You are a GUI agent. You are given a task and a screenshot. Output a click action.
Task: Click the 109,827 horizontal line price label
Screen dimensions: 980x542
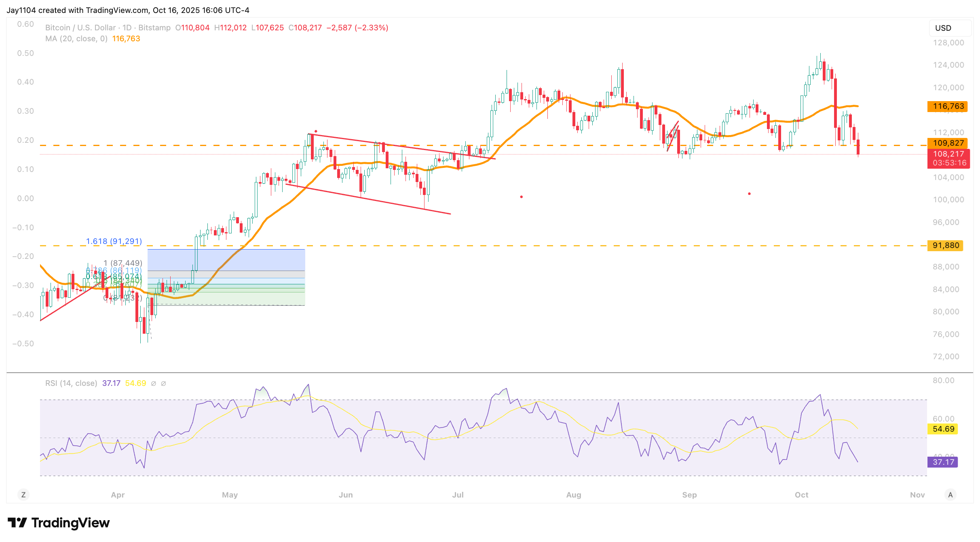(947, 143)
